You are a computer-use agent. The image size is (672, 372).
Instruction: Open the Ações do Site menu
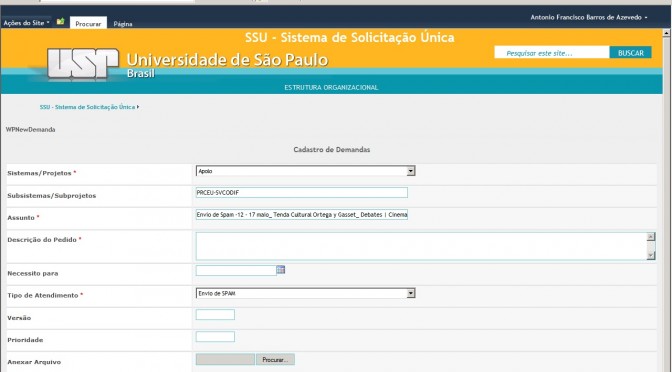[x=27, y=23]
